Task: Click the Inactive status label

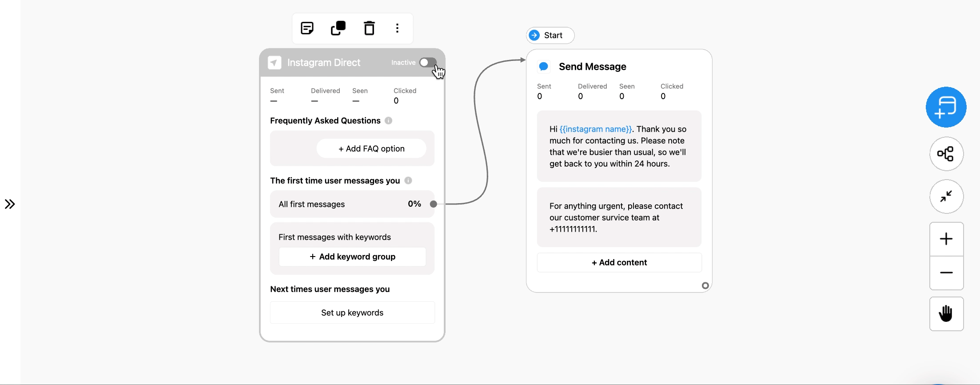Action: coord(403,63)
